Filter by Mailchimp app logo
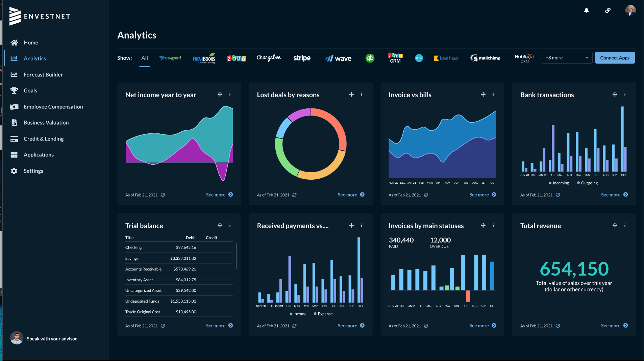Screen dimensions: 644x361 tap(485, 58)
